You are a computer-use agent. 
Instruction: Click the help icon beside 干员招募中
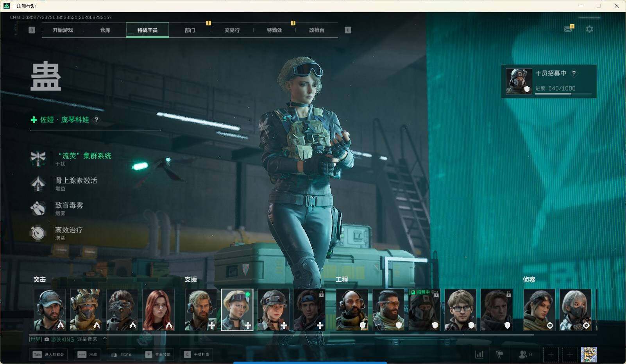point(574,73)
